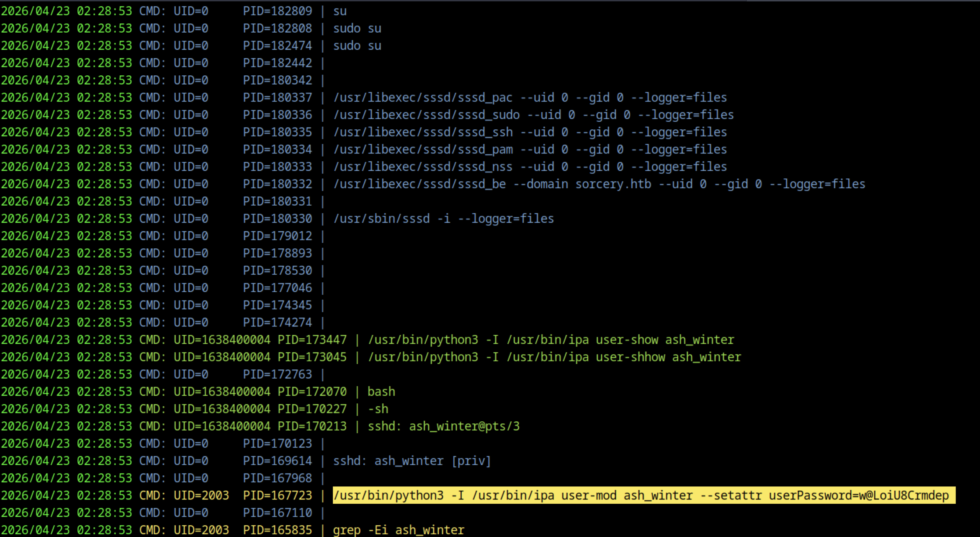This screenshot has height=537, width=980.
Task: Click the sssd_pac command line
Action: click(530, 98)
